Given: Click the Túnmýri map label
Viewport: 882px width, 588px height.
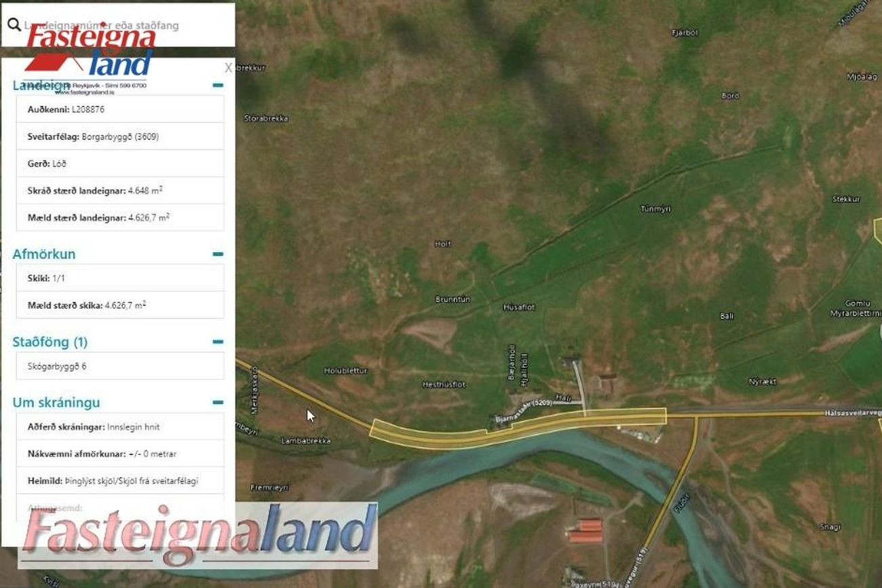Looking at the screenshot, I should click(x=655, y=209).
